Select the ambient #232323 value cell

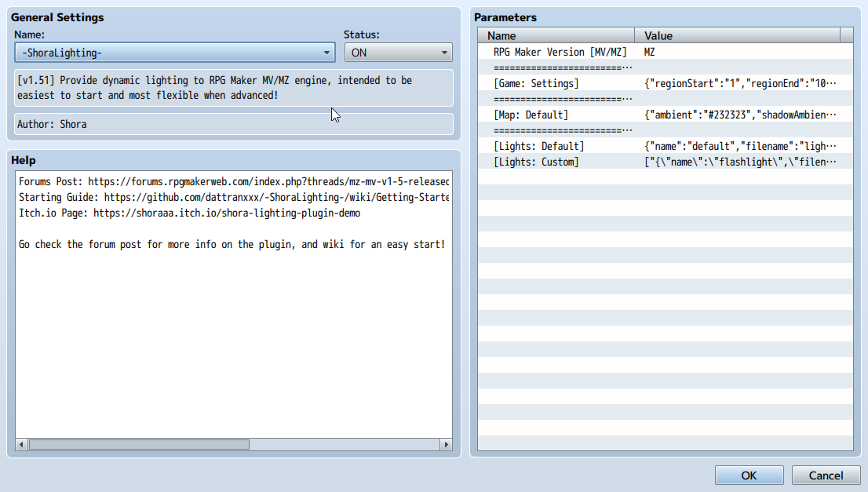point(740,115)
